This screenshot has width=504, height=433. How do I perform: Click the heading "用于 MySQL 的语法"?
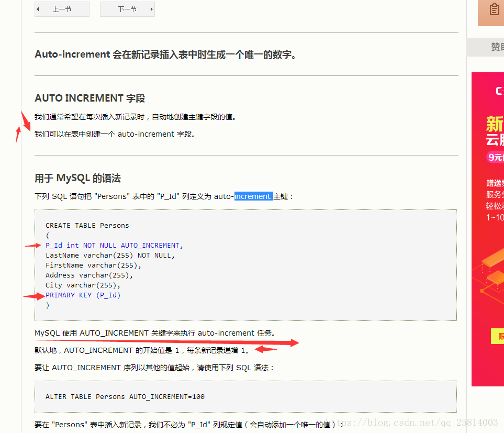click(78, 178)
